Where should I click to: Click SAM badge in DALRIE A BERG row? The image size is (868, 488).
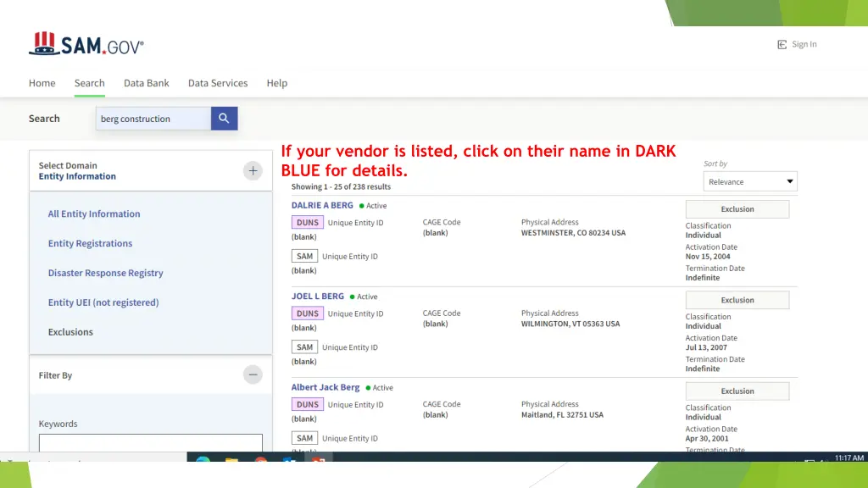point(304,256)
